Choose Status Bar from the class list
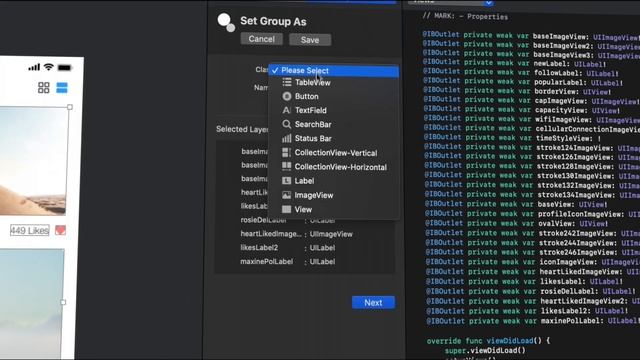Screen dimensions: 640x360 333,138
